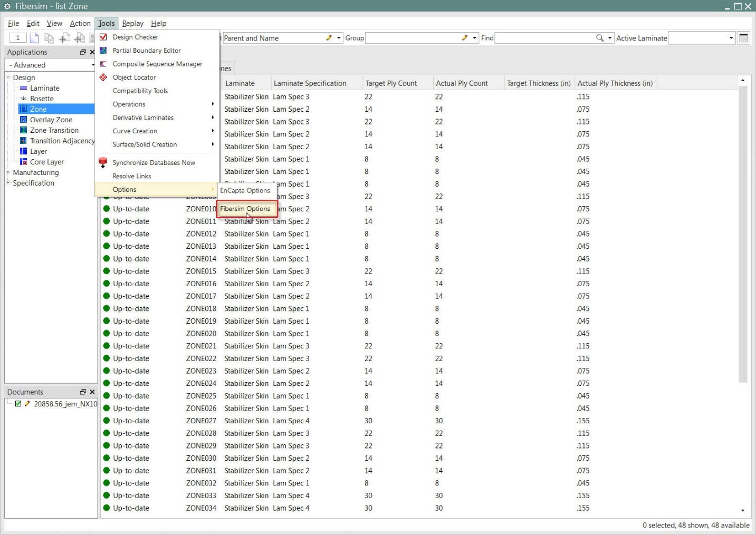
Task: Click EnCapta Options in the submenu
Action: [x=246, y=190]
